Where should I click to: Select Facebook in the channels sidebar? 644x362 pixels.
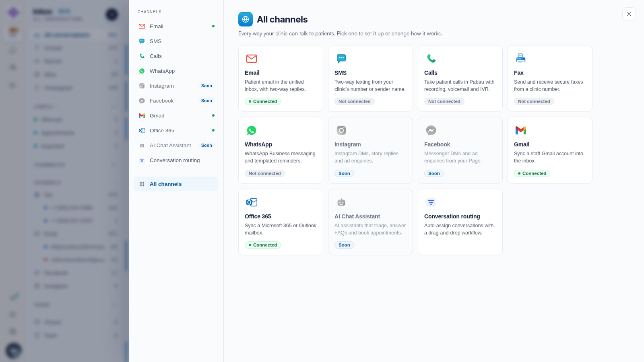point(176,101)
